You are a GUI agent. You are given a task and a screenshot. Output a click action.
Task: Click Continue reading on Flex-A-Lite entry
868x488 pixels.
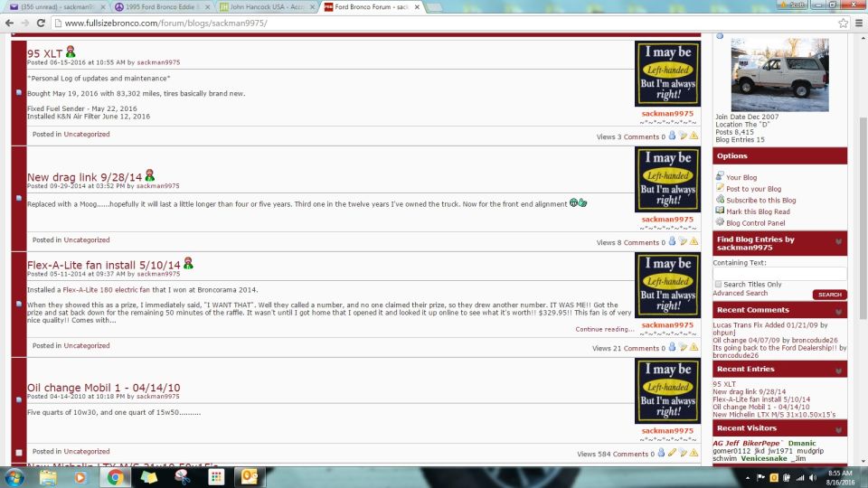[605, 329]
